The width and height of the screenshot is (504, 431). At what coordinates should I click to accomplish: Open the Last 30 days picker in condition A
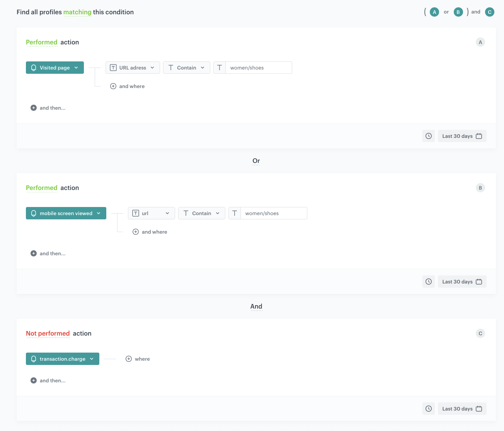462,136
